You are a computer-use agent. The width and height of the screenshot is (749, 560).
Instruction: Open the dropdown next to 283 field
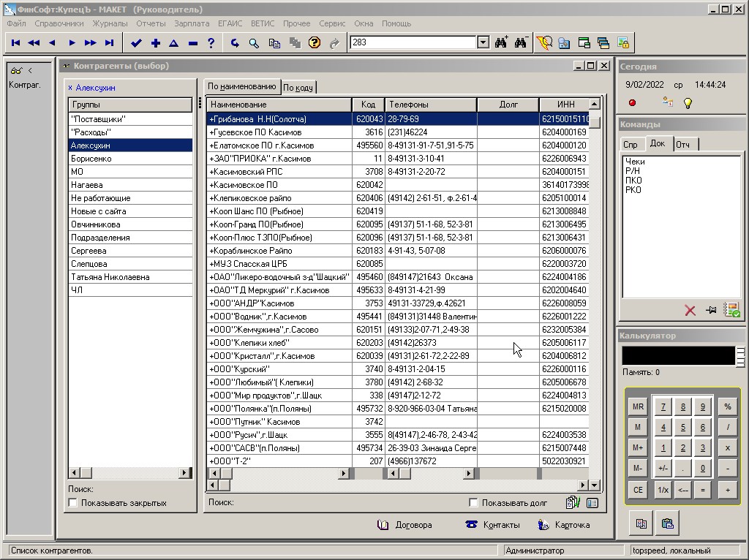[483, 43]
